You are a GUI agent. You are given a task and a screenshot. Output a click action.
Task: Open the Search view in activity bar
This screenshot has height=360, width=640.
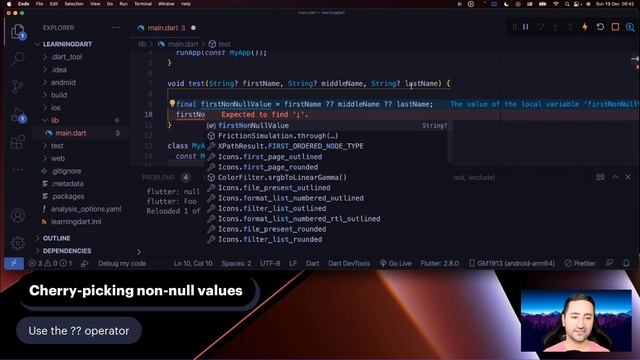tap(18, 59)
